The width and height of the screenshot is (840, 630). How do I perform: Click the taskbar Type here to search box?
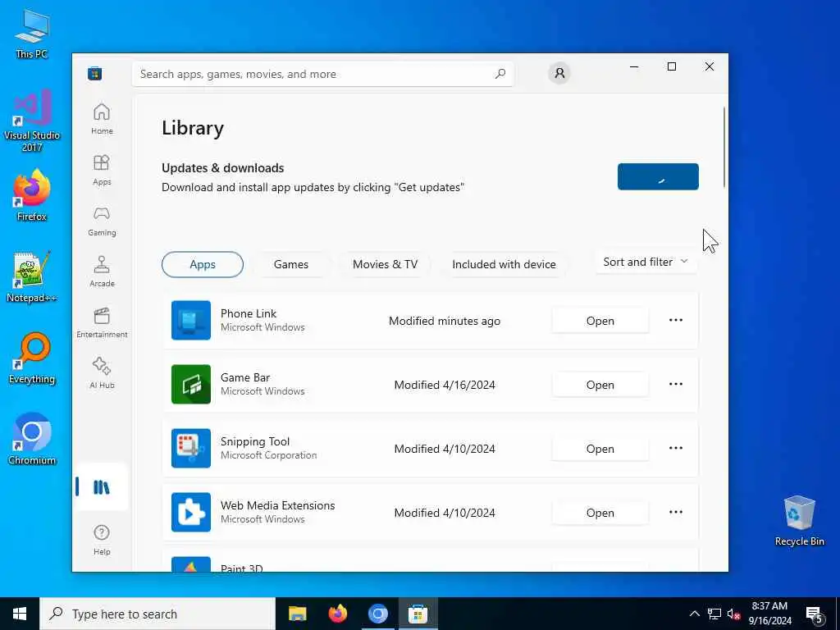tap(157, 614)
